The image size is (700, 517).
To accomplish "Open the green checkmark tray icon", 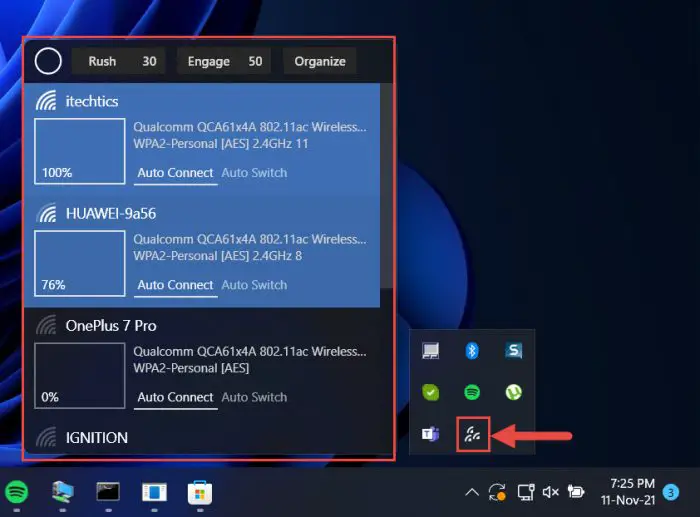I will 430,392.
